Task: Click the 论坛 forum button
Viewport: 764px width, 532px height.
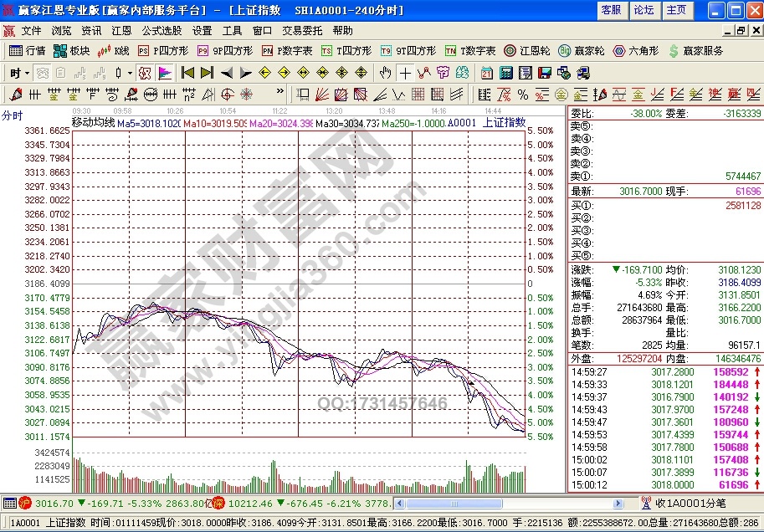Action: [x=644, y=10]
